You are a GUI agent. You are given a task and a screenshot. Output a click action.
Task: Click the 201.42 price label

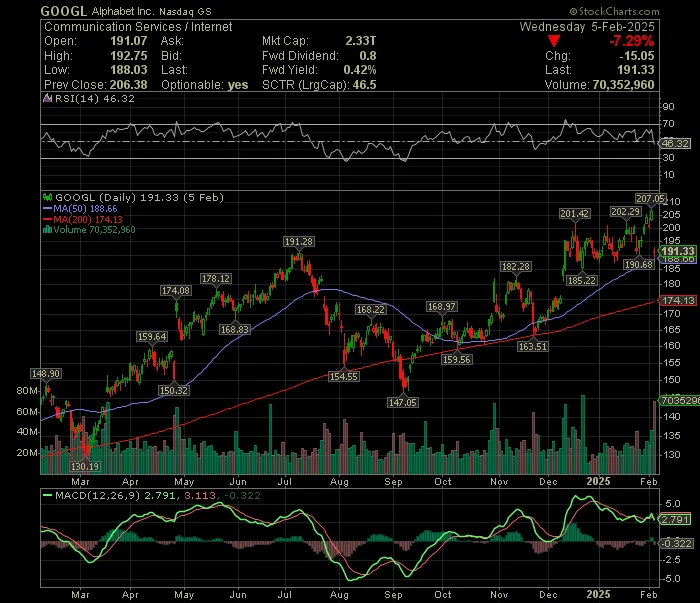(x=575, y=214)
